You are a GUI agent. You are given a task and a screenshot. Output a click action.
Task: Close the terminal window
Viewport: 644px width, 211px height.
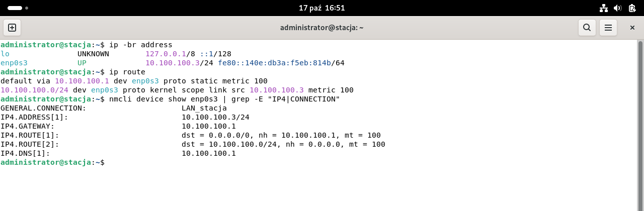click(x=632, y=28)
